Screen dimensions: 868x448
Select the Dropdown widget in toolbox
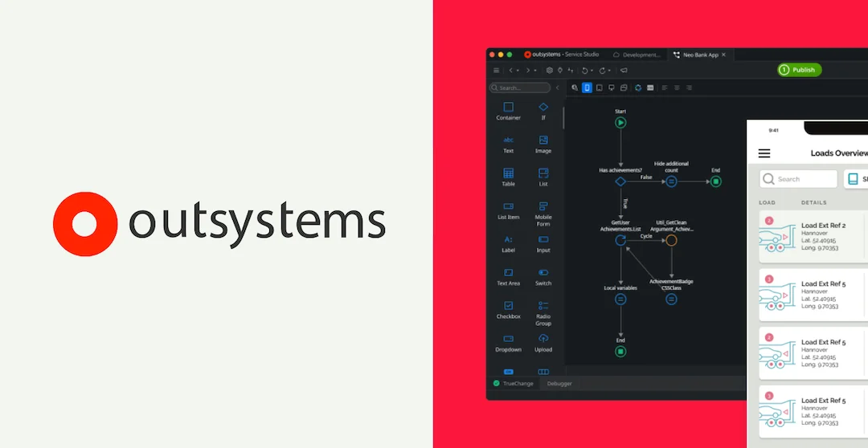pos(508,344)
